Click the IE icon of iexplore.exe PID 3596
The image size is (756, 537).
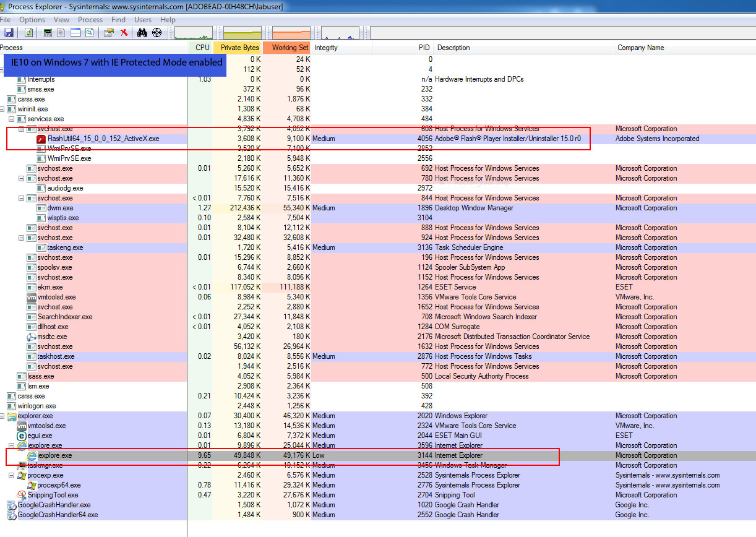click(x=22, y=445)
